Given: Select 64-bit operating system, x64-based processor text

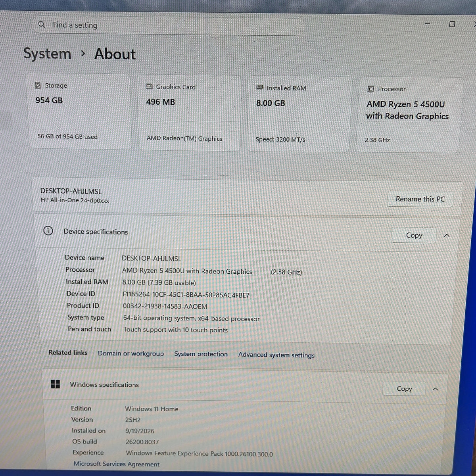Looking at the screenshot, I should pyautogui.click(x=191, y=319).
